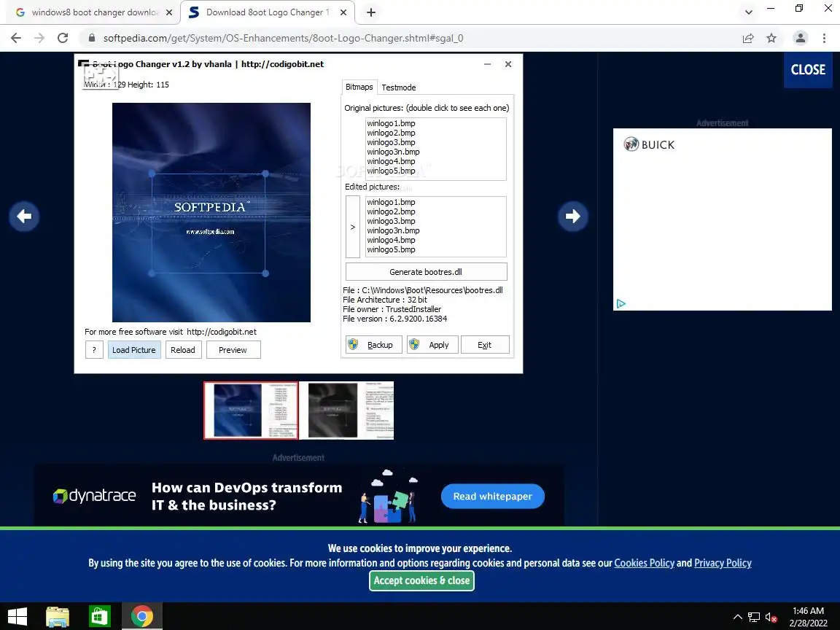Open Chrome three-dot menu
This screenshot has height=630, width=840.
click(824, 38)
